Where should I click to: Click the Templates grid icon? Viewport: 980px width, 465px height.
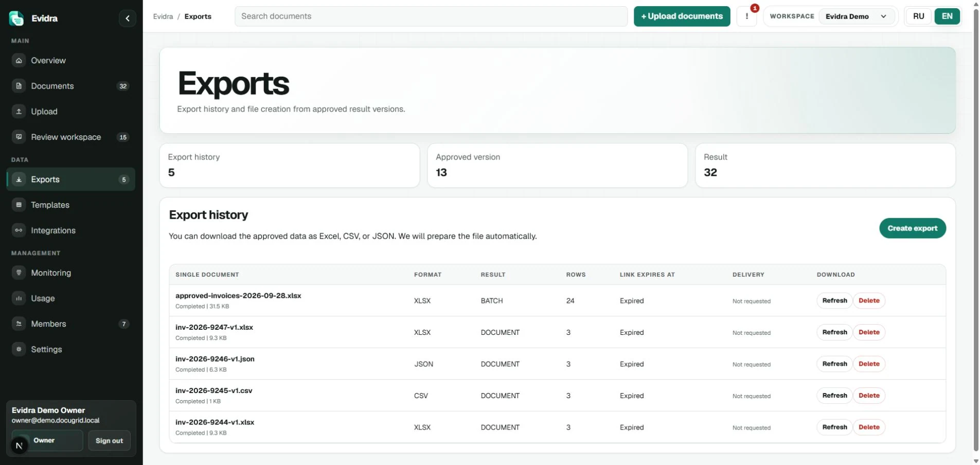[x=19, y=205]
